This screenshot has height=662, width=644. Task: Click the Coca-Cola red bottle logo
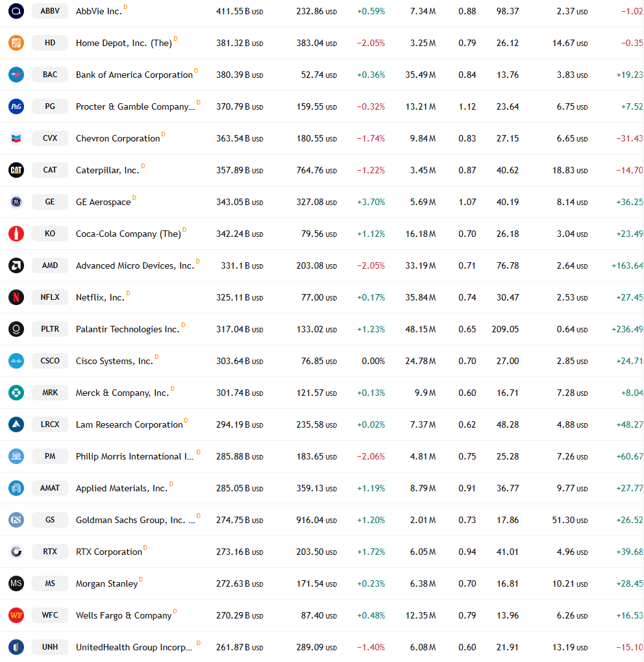pos(16,234)
